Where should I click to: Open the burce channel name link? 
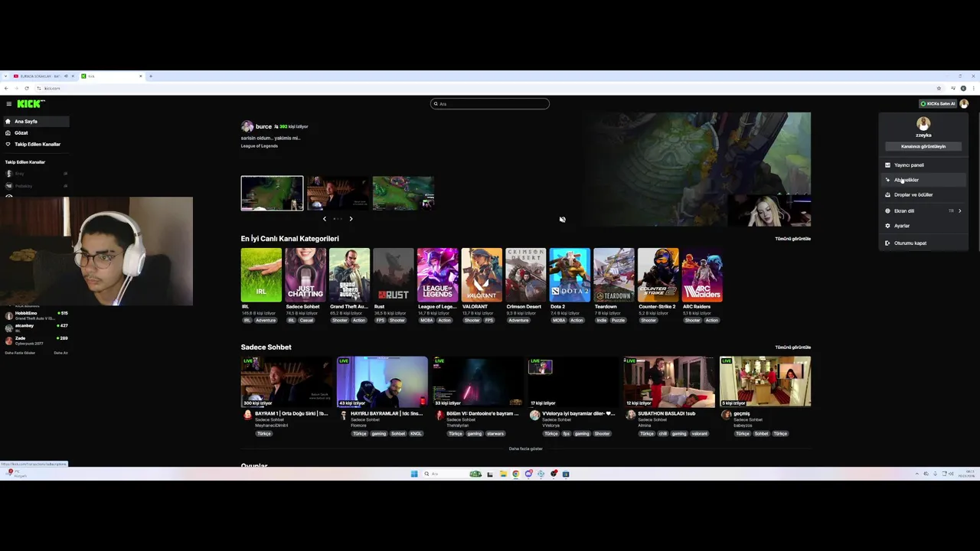[263, 126]
